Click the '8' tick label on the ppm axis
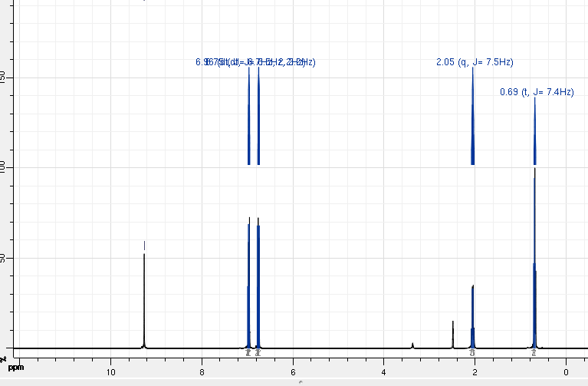 tap(202, 372)
